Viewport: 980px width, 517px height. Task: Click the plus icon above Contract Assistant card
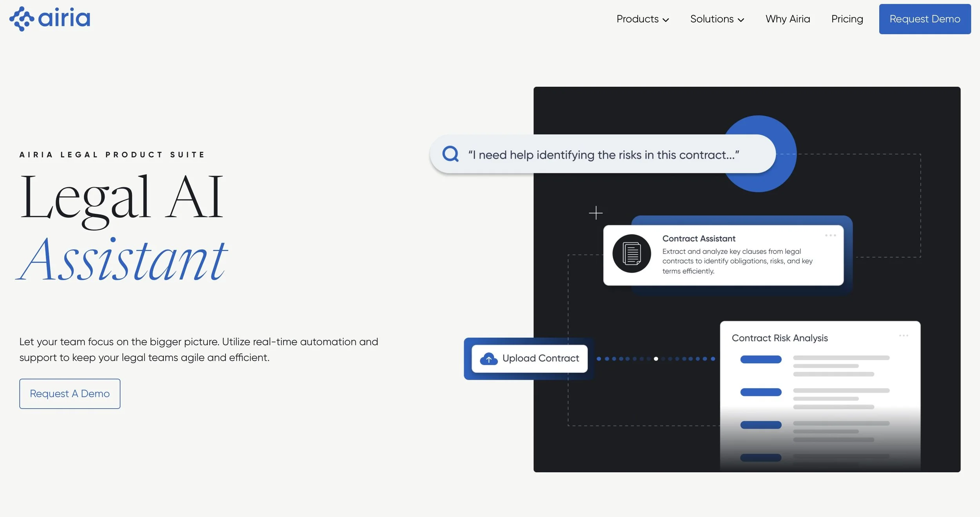coord(595,213)
